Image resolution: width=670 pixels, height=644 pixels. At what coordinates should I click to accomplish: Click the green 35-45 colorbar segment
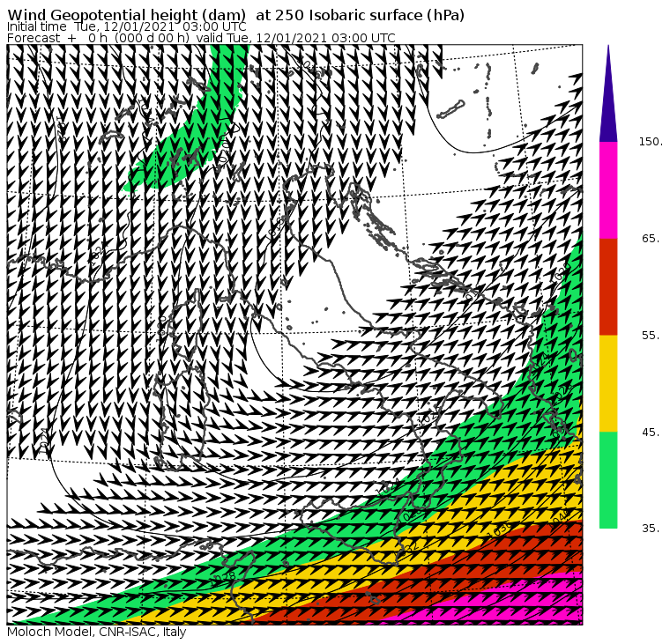coord(608,480)
